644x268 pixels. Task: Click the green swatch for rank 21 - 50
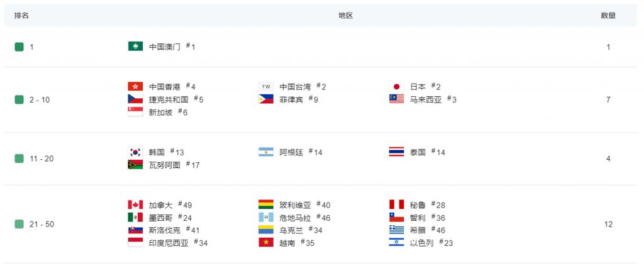coord(19,224)
